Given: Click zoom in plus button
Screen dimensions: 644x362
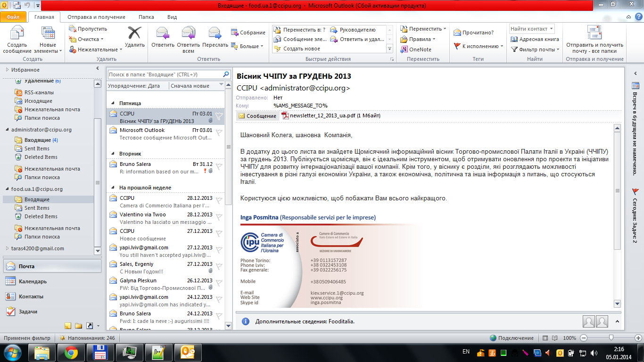Looking at the screenshot, I should coord(638,338).
